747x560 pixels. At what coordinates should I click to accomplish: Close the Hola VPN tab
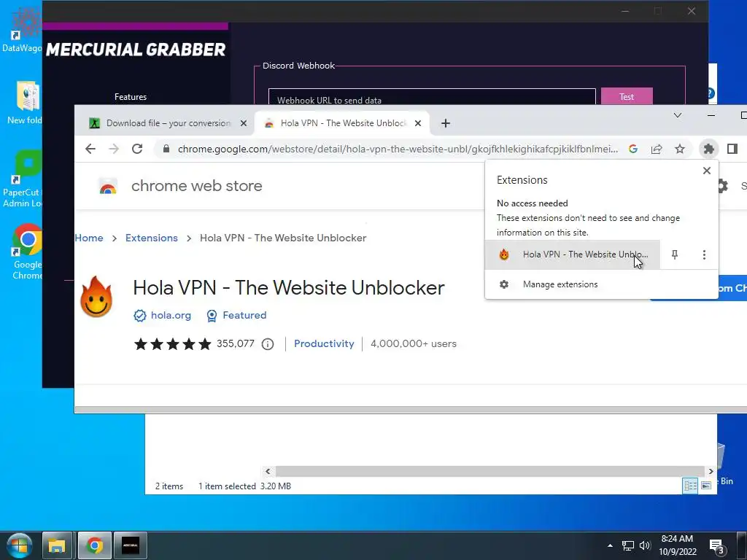418,123
